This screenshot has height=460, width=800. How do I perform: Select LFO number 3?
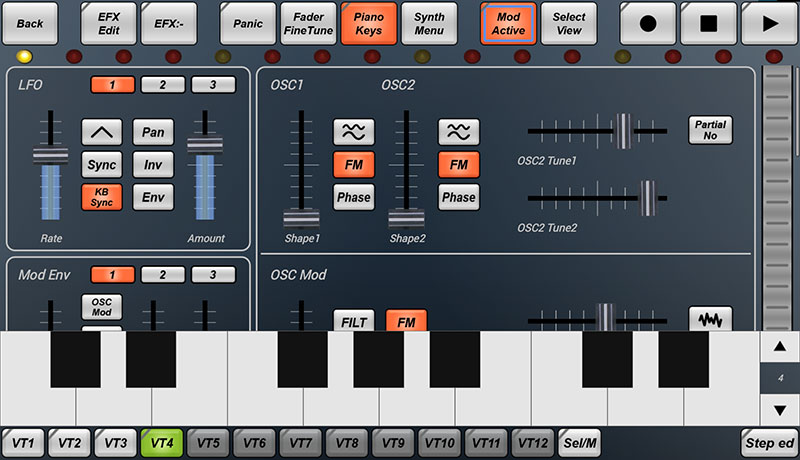pos(213,85)
